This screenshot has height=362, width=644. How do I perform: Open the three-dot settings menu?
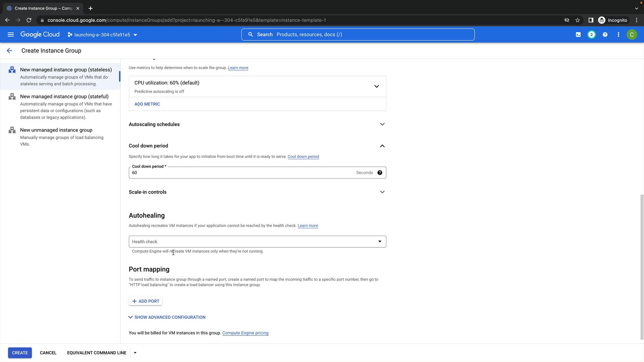(x=619, y=35)
